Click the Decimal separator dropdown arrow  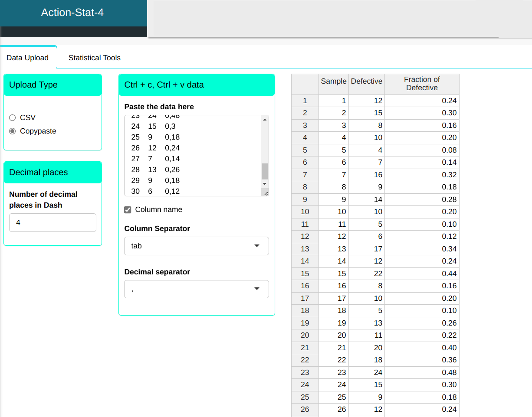tap(256, 289)
